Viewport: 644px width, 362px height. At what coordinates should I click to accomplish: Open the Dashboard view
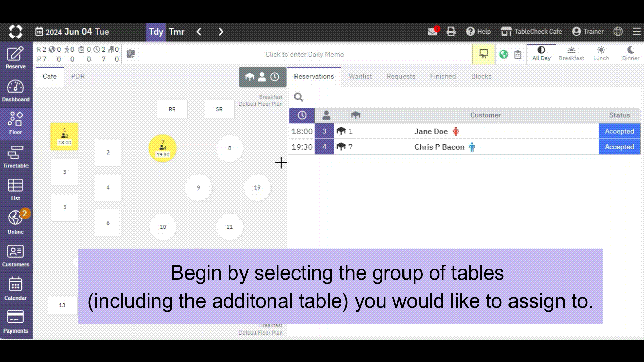(x=16, y=91)
